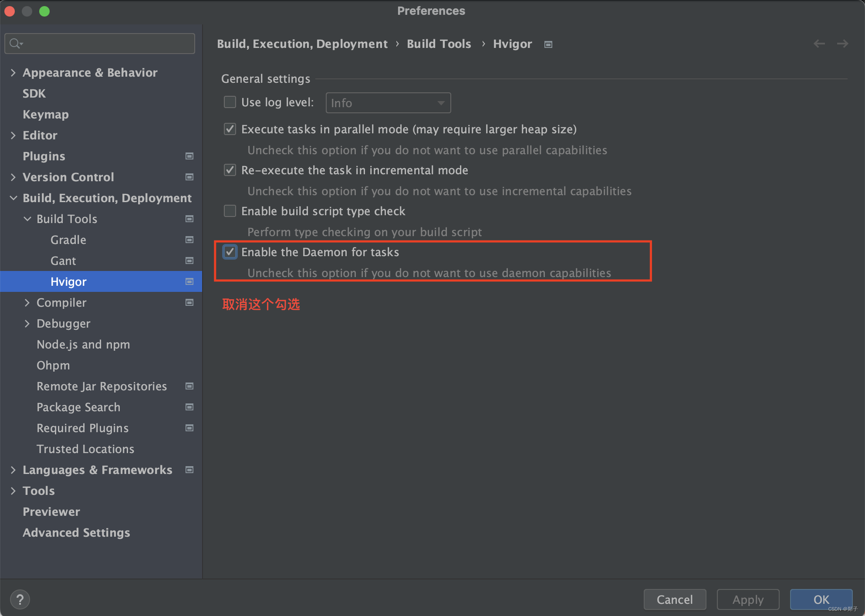Screen dimensions: 865x616
Task: Uncheck Execute tasks in parallel mode
Action: coord(230,129)
